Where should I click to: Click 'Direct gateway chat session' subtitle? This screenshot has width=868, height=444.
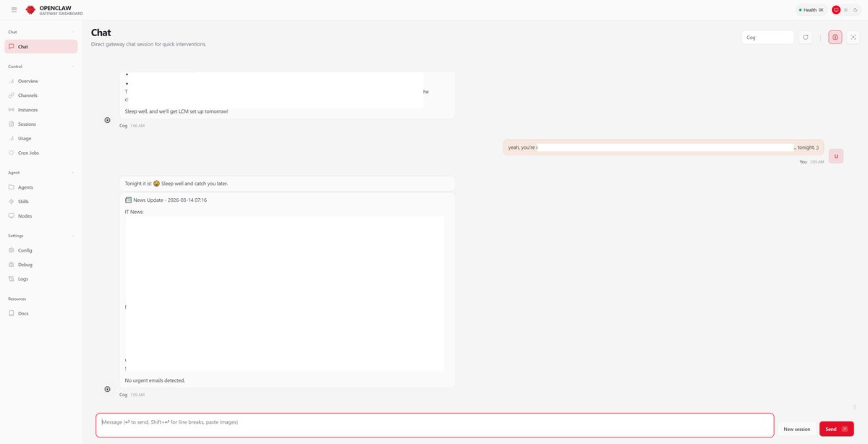point(148,44)
